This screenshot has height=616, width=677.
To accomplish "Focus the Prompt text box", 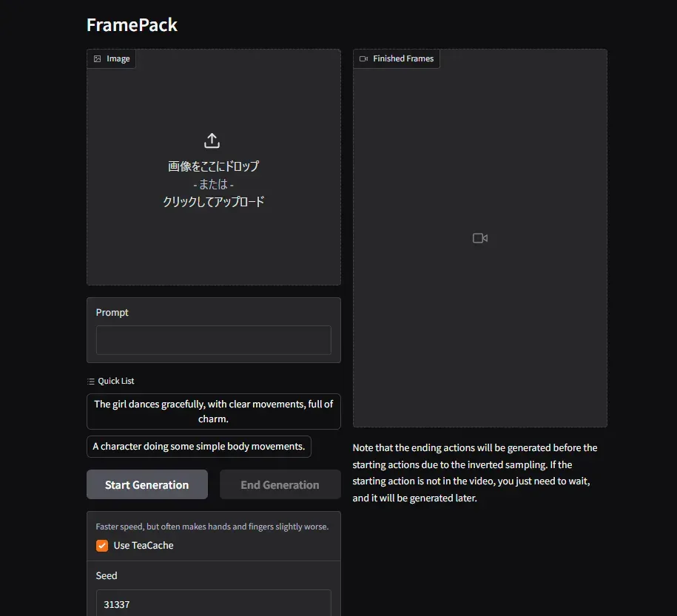I will point(214,340).
